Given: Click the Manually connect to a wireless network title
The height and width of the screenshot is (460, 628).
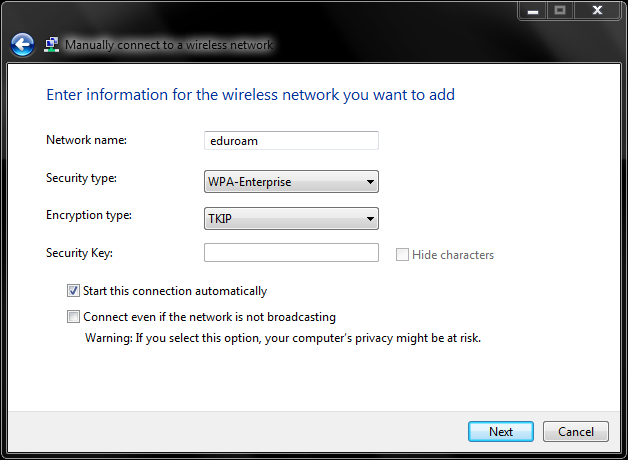Looking at the screenshot, I should pyautogui.click(x=169, y=45).
